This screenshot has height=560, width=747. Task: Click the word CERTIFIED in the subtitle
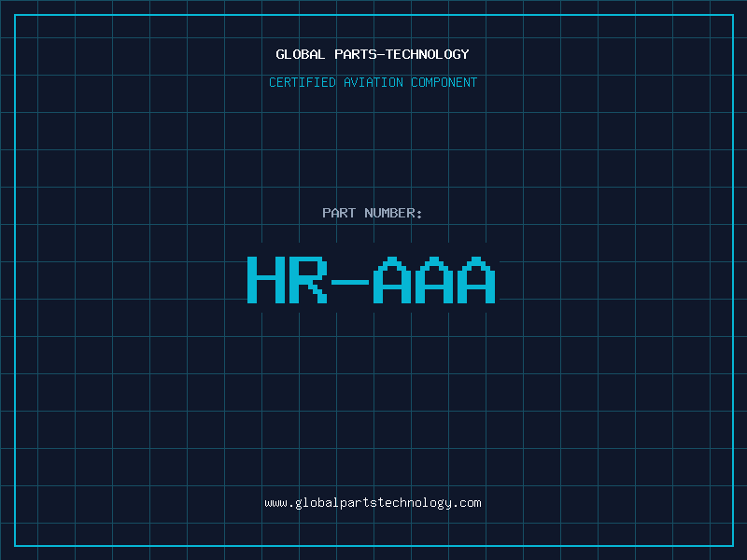tap(302, 82)
